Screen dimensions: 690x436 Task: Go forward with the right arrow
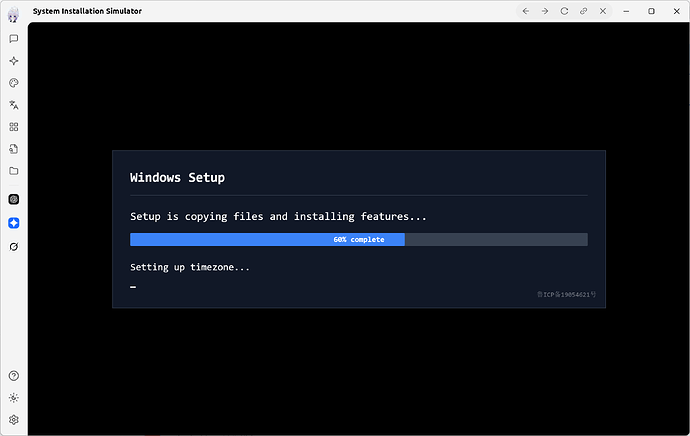coord(545,11)
